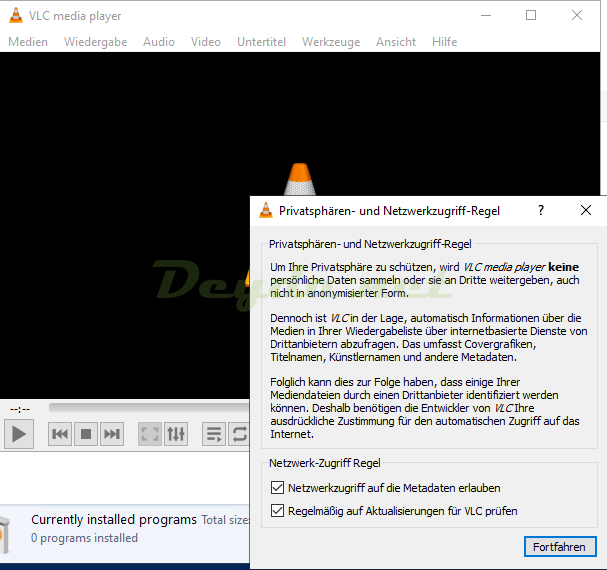Click the previous track button
The width and height of the screenshot is (607, 570).
[60, 434]
